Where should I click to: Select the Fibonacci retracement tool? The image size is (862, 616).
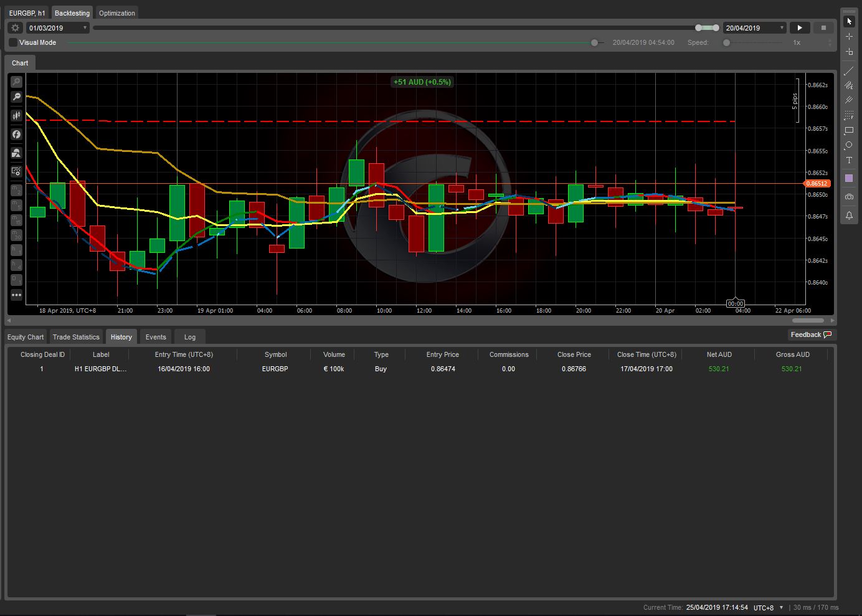[849, 116]
